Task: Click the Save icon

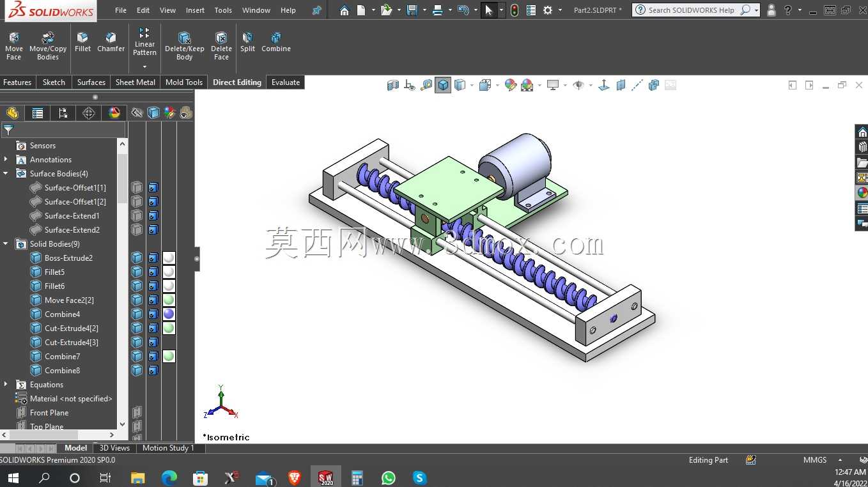Action: coord(412,10)
